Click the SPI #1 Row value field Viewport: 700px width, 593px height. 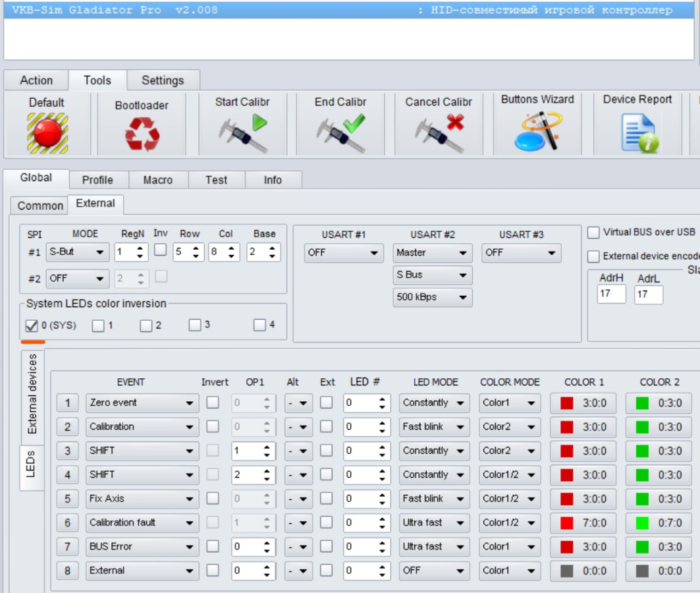[188, 252]
